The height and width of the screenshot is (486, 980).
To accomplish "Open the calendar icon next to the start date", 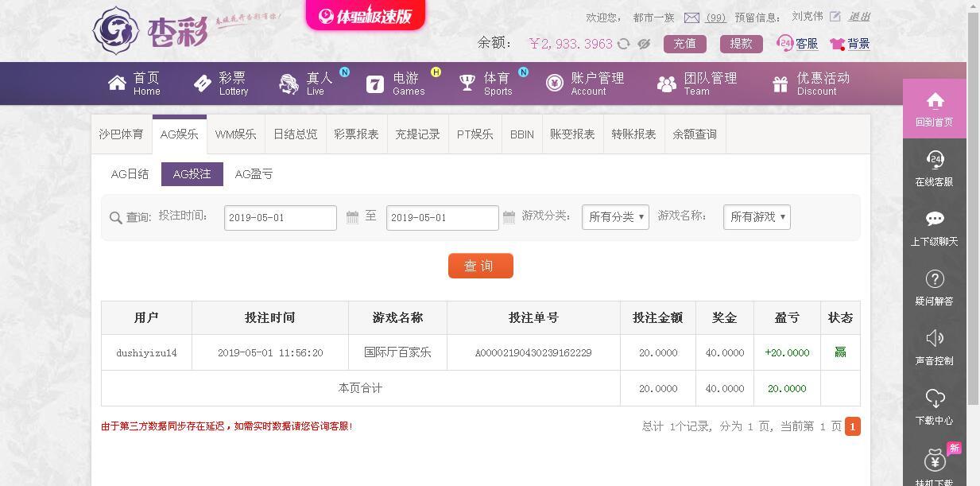I will (351, 217).
